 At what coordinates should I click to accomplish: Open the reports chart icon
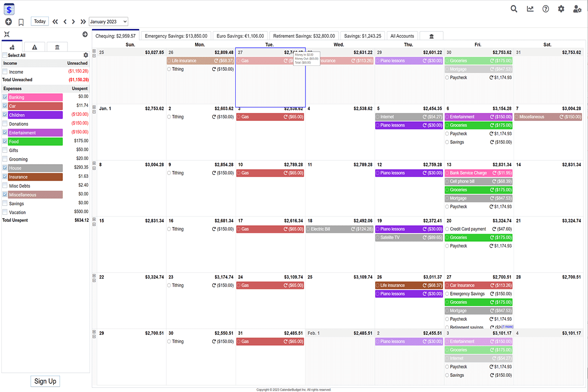click(530, 9)
